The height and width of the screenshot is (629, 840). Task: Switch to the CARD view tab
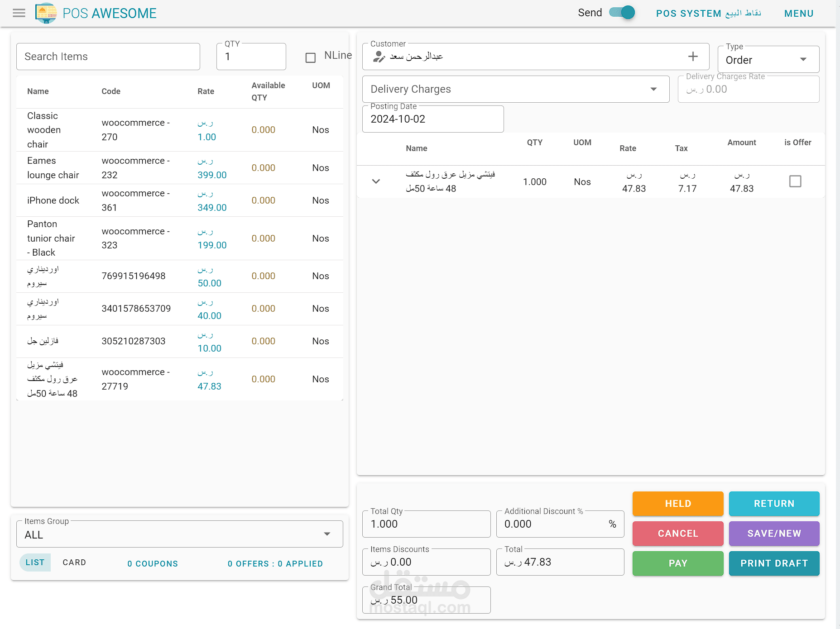[74, 562]
